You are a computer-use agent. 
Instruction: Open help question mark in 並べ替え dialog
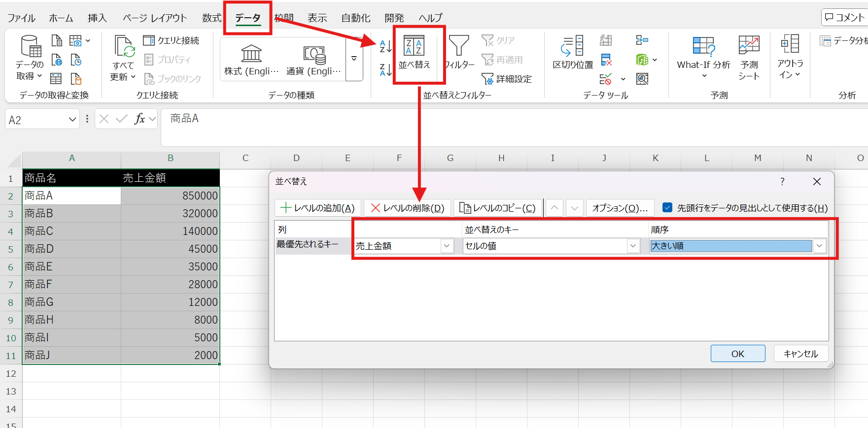[x=782, y=182]
